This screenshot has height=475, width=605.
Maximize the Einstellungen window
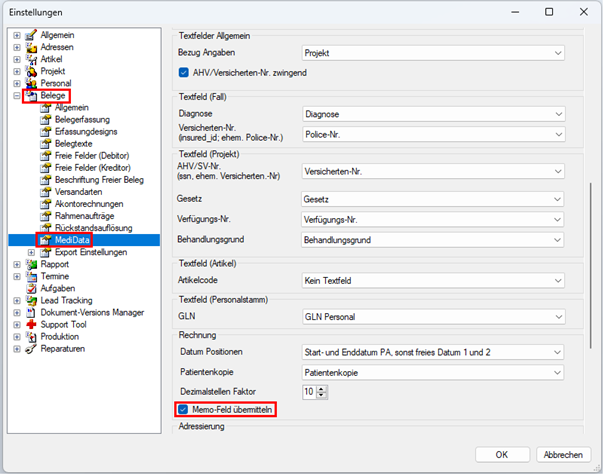549,12
